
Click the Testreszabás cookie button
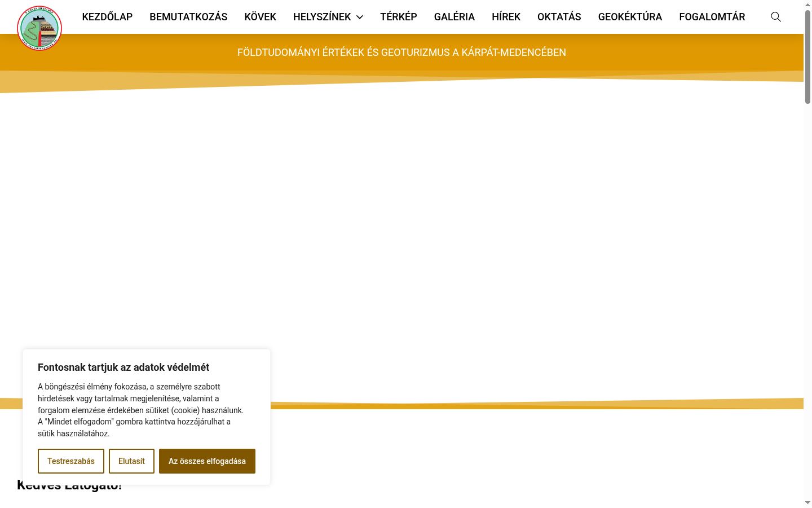coord(71,461)
